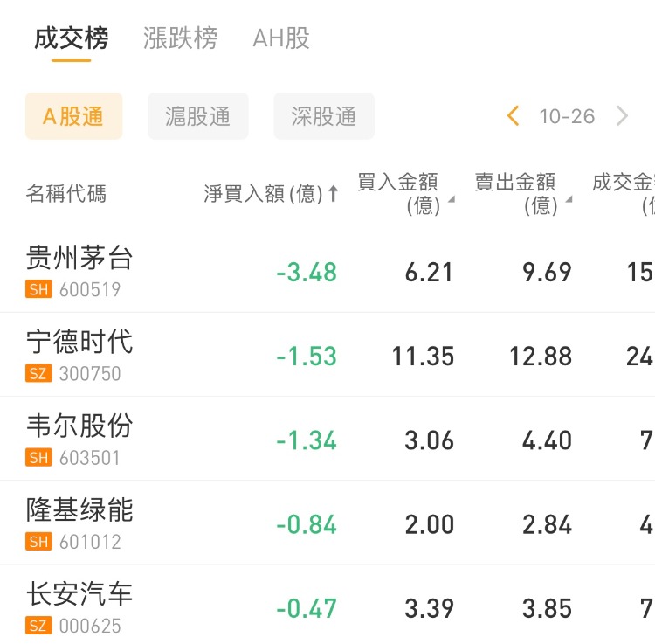The image size is (655, 644).
Task: Select the 深股通 filter
Action: (324, 116)
